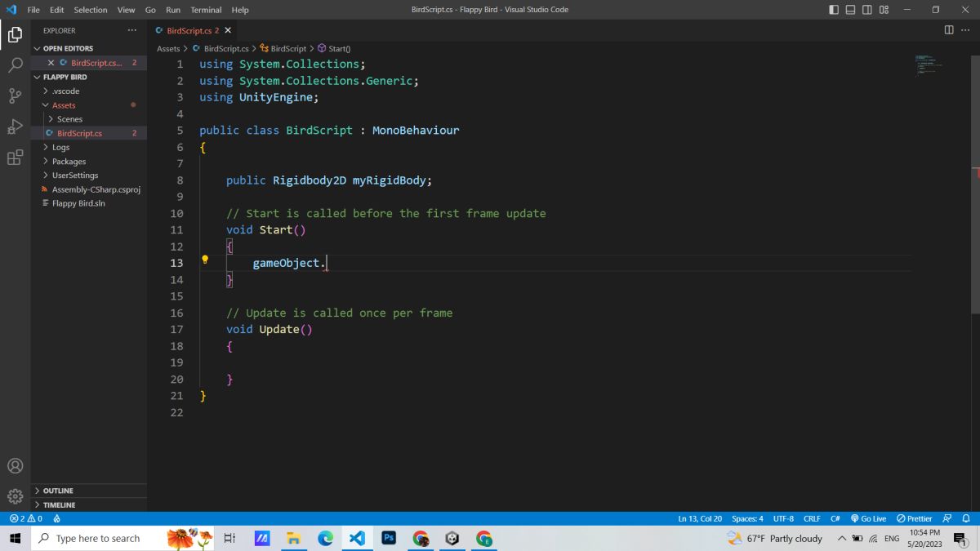Click the flame icon in the status bar
Viewport: 980px width, 551px height.
pyautogui.click(x=57, y=518)
